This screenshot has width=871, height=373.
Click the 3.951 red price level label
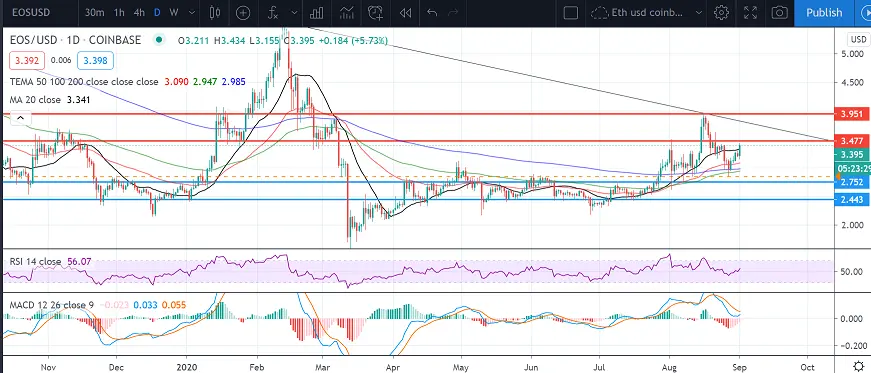pos(852,114)
